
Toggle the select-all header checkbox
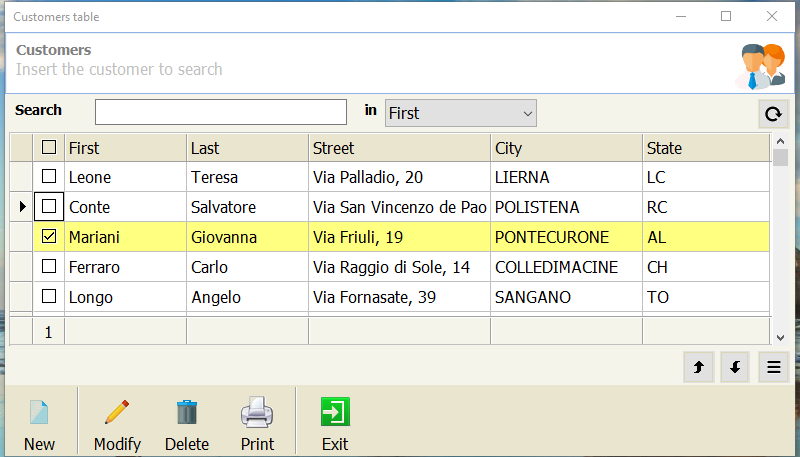pos(49,147)
